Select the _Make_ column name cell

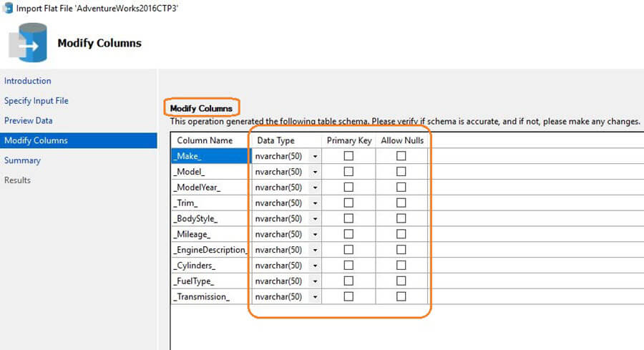coord(210,156)
